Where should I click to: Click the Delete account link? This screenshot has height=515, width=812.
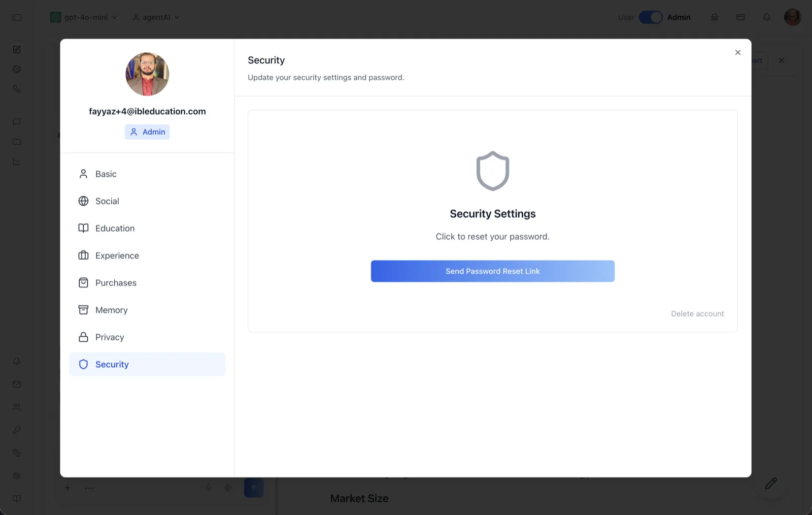[697, 314]
